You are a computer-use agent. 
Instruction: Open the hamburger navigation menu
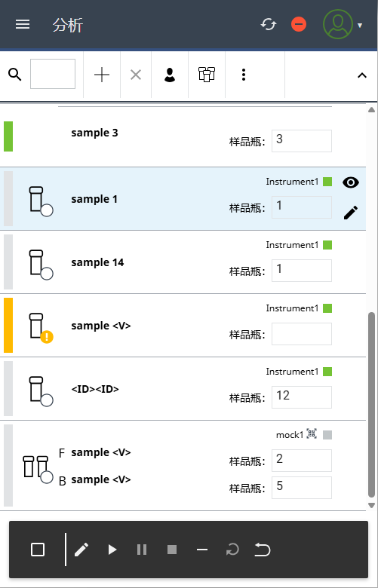[x=23, y=25]
